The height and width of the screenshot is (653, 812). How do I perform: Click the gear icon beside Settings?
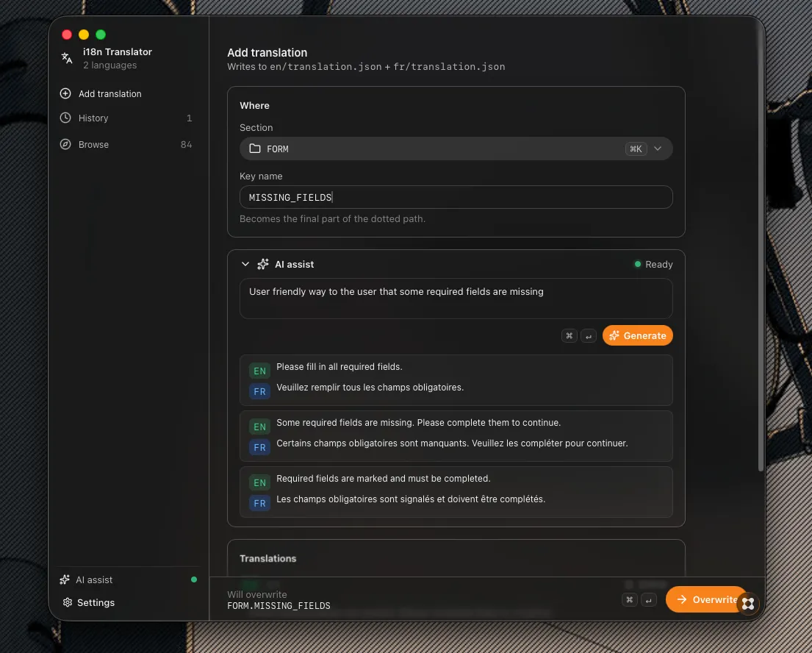(68, 602)
